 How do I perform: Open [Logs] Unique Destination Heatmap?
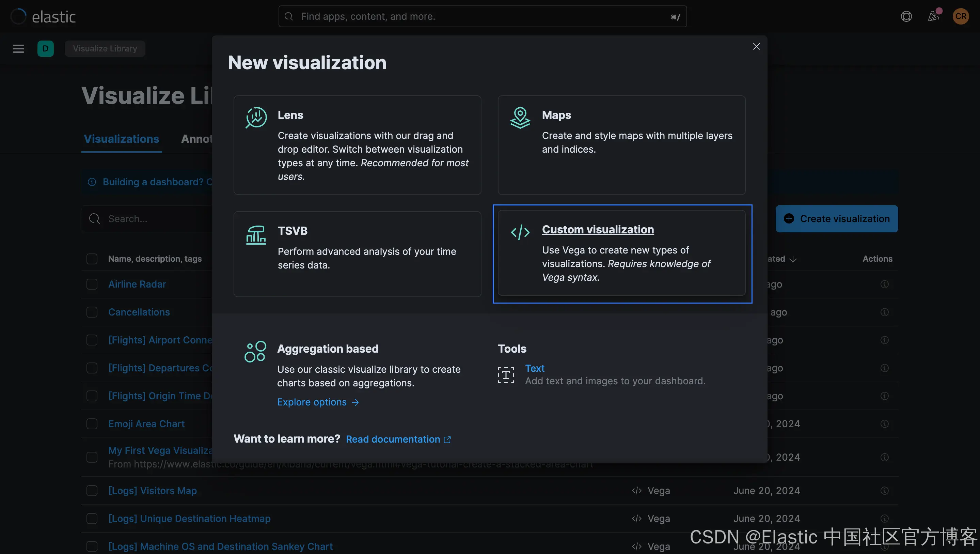(189, 519)
